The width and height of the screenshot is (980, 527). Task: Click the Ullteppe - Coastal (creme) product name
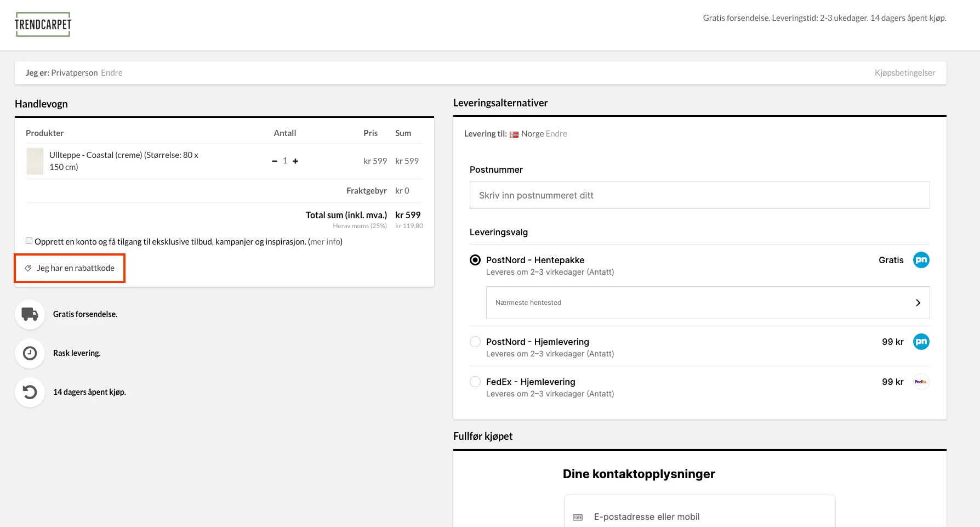pos(124,161)
